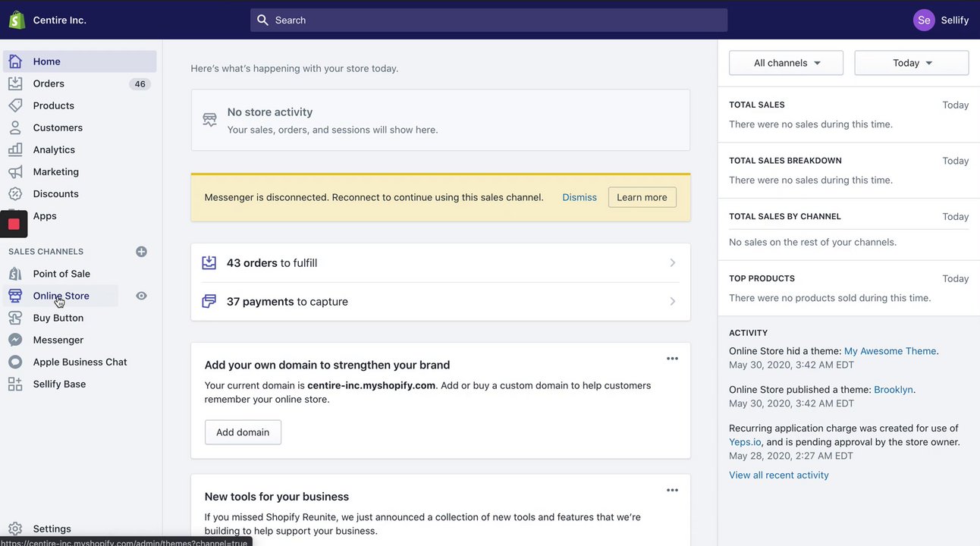This screenshot has height=546, width=980.
Task: Add a new sales channel
Action: [x=141, y=252]
